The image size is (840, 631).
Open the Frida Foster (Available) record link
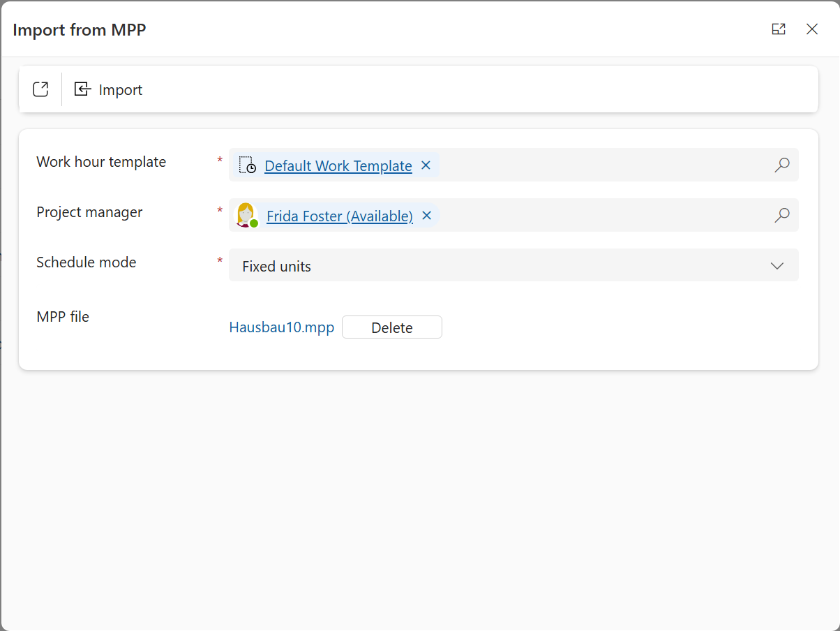tap(339, 216)
